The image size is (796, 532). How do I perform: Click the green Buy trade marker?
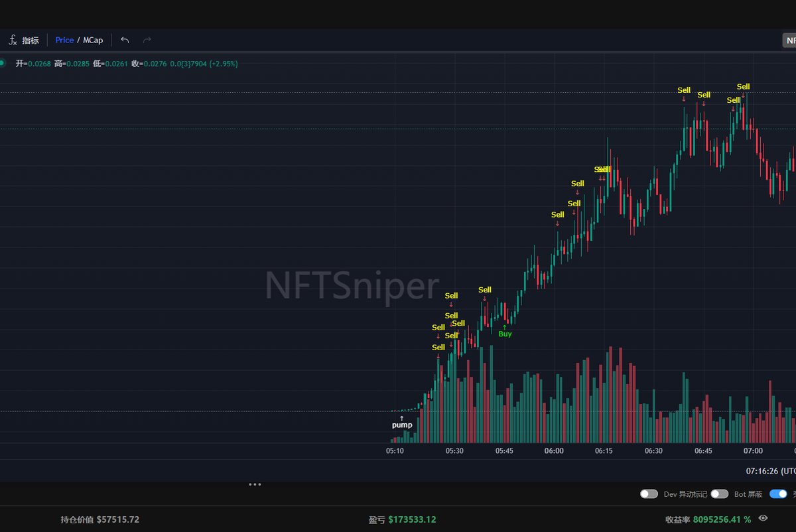(x=505, y=334)
